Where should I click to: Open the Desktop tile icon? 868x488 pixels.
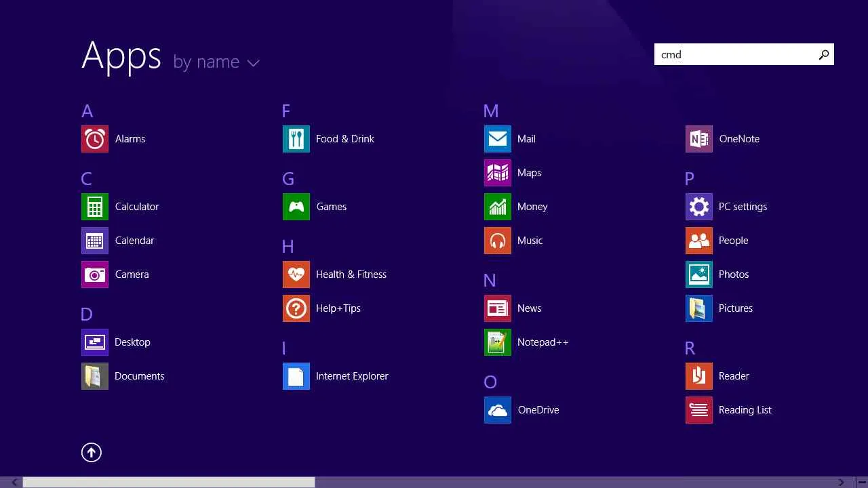[x=95, y=342]
